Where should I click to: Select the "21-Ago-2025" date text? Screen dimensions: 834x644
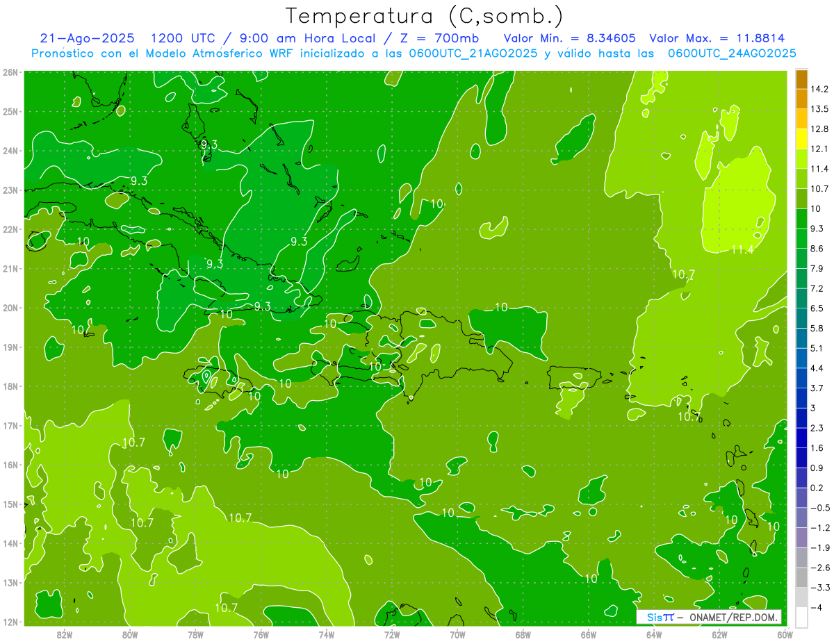[88, 38]
